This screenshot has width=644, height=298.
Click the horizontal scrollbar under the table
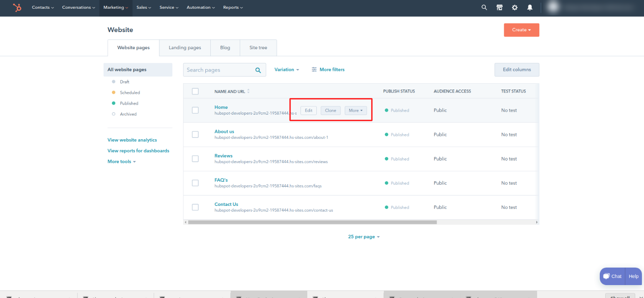click(312, 223)
